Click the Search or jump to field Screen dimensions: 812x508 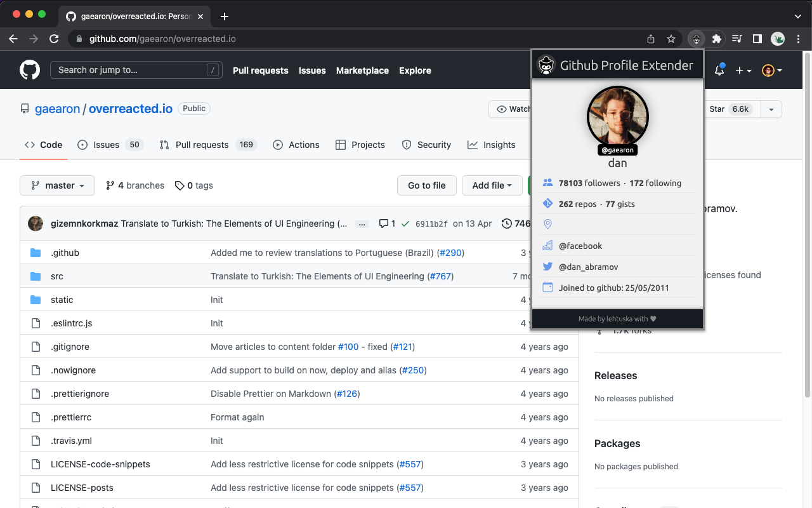pos(136,70)
